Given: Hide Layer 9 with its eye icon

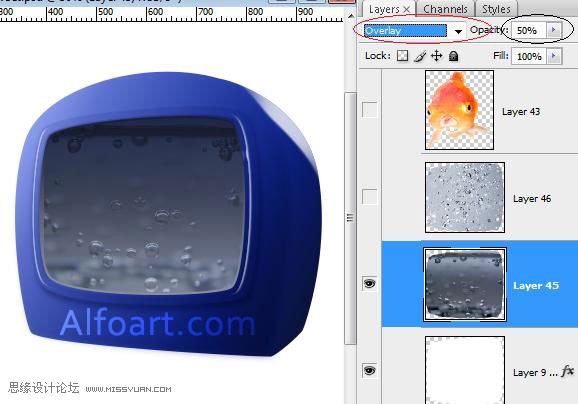Looking at the screenshot, I should [369, 370].
